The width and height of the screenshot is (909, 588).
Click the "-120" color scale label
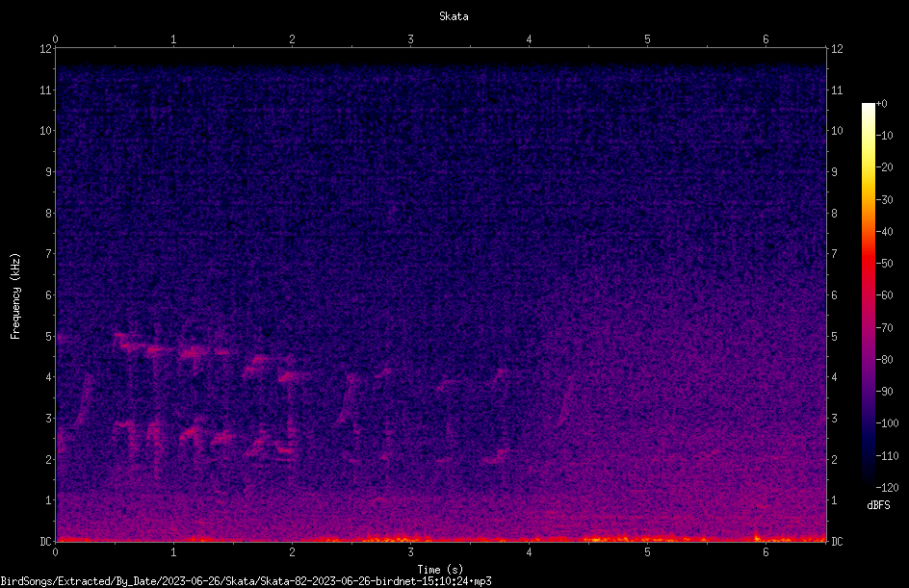pos(887,488)
